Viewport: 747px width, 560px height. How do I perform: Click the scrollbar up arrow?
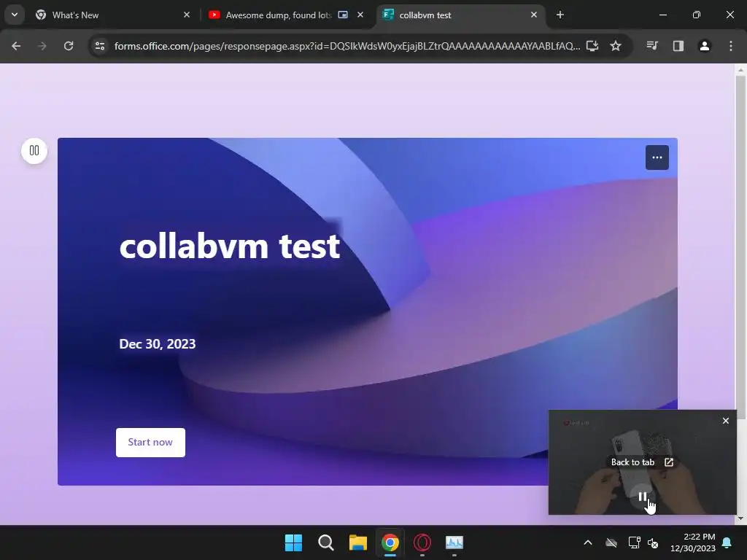pyautogui.click(x=740, y=70)
